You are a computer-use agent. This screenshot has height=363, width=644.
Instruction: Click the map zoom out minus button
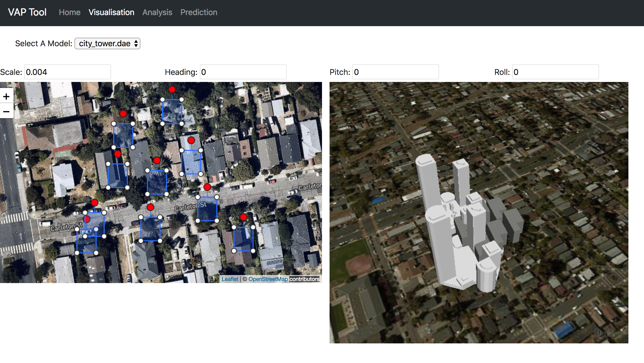coord(6,111)
